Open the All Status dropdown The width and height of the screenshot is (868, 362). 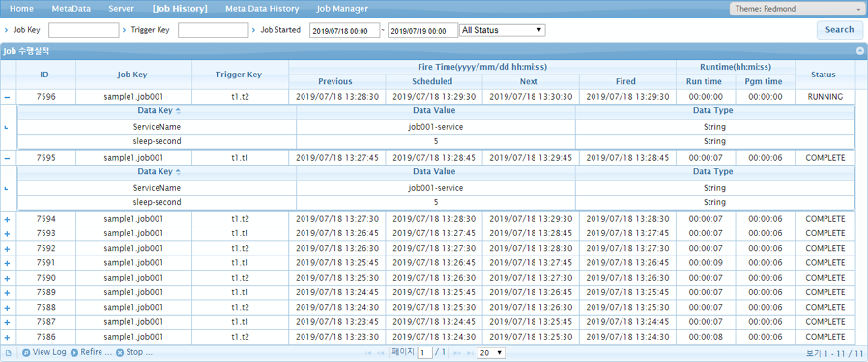503,30
